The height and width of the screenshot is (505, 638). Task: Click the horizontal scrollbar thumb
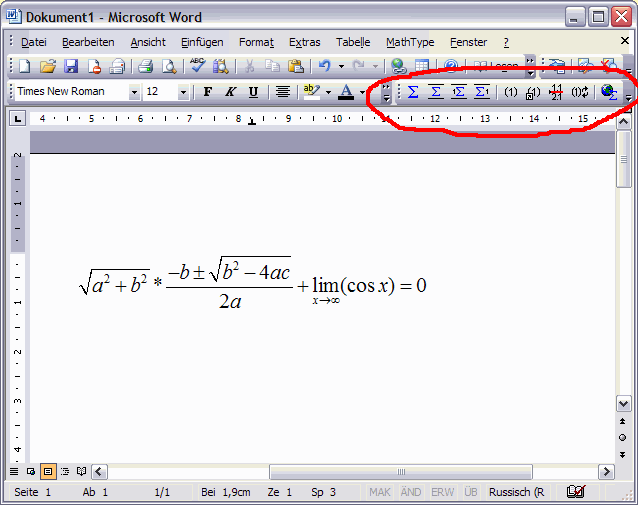401,472
